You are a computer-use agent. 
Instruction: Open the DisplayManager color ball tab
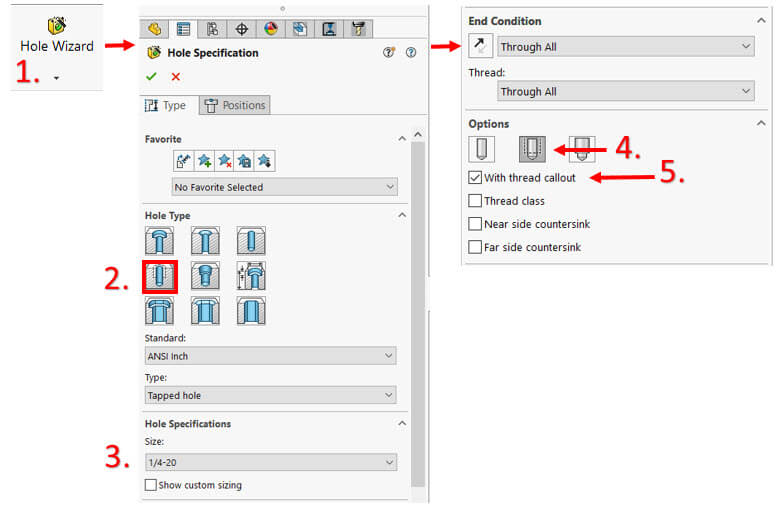pyautogui.click(x=271, y=29)
